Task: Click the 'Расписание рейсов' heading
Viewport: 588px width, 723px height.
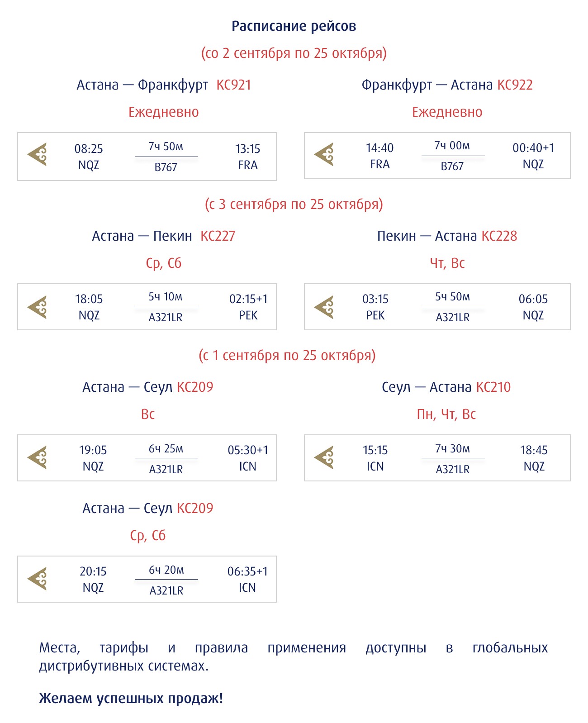Action: pyautogui.click(x=294, y=26)
